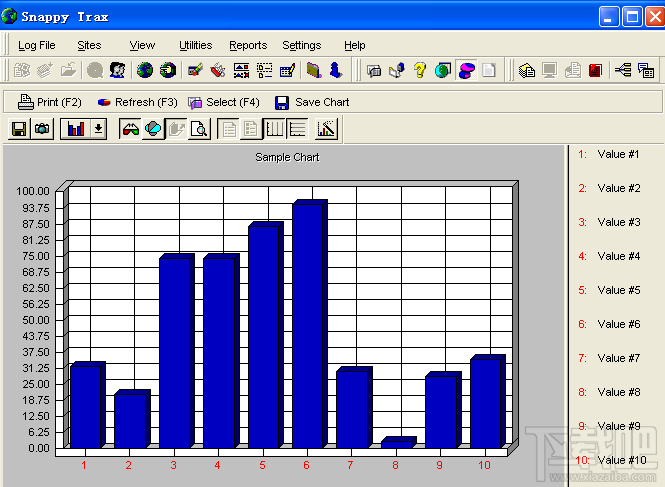Open the Reports menu
This screenshot has width=665, height=487.
pos(248,45)
